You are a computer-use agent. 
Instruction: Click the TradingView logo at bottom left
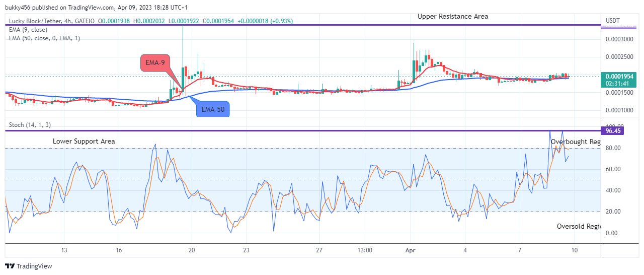tap(29, 266)
